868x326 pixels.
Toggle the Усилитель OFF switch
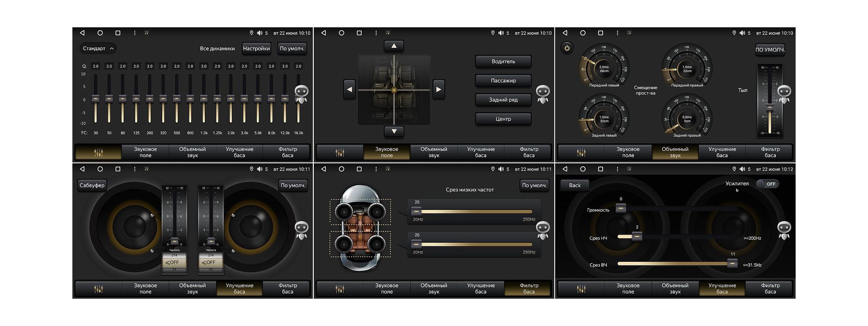pyautogui.click(x=767, y=184)
